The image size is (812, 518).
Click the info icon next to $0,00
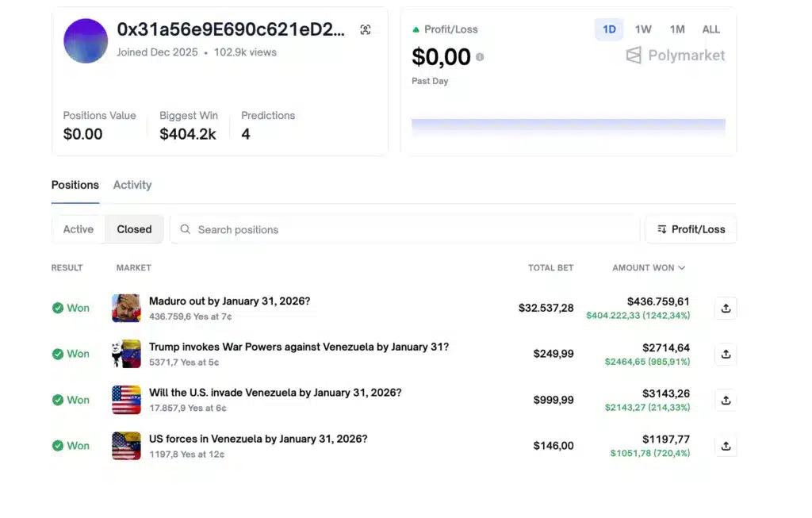click(480, 57)
